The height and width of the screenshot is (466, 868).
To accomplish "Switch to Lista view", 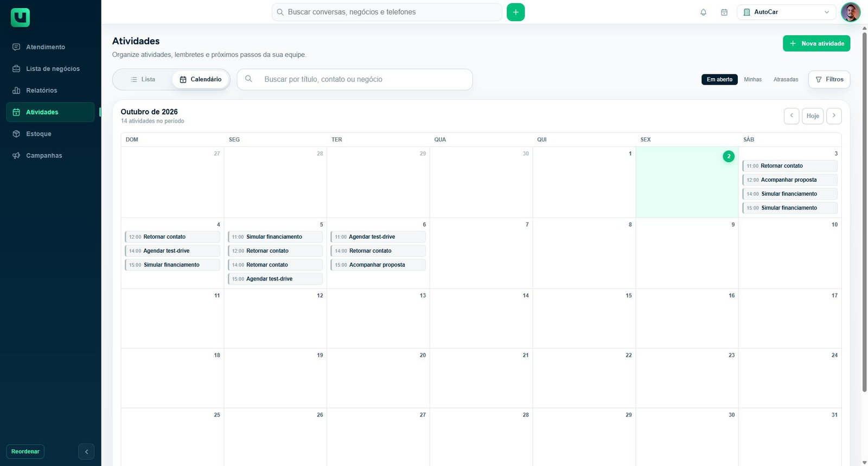I will click(x=143, y=79).
